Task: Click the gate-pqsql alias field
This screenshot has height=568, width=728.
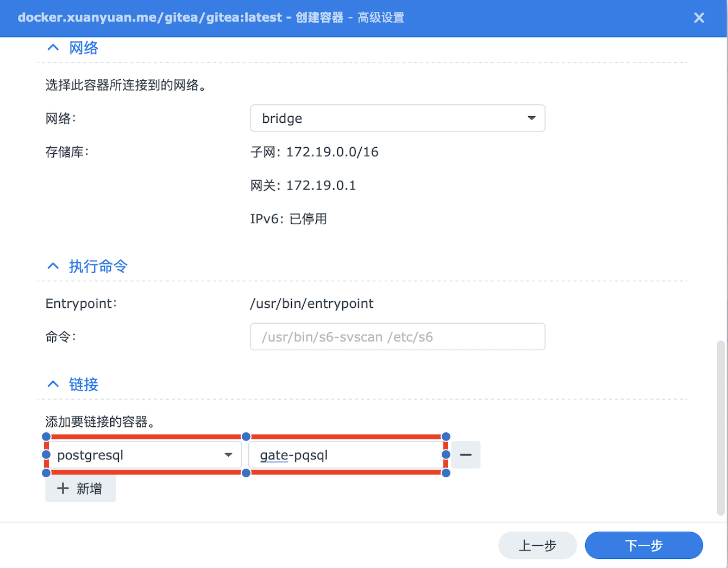Action: coord(346,455)
